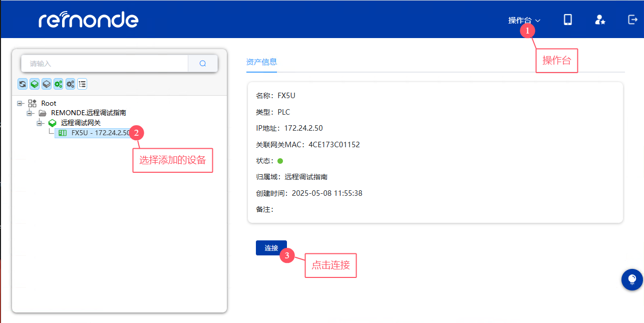Click the IP地址 172.24.2.50 value

coord(303,128)
